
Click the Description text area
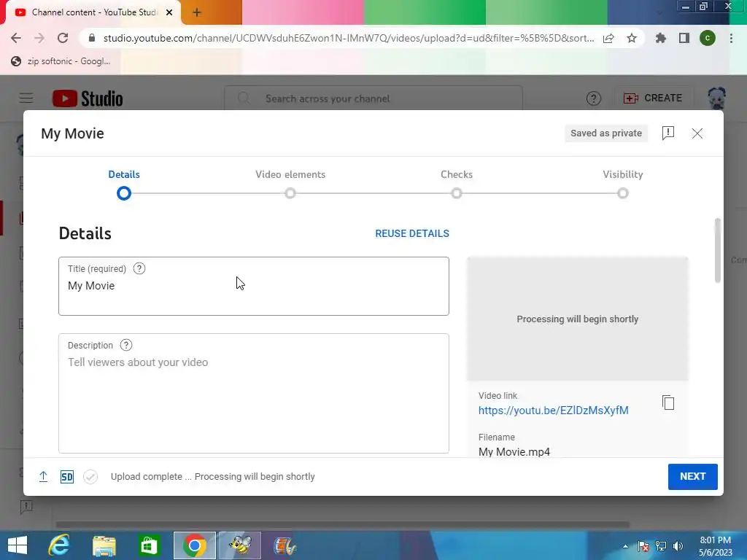point(254,393)
